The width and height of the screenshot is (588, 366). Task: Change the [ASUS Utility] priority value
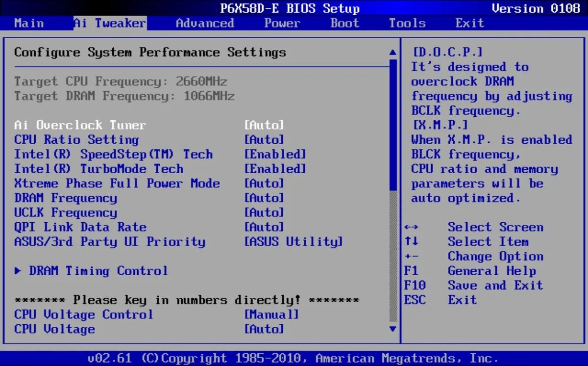294,242
